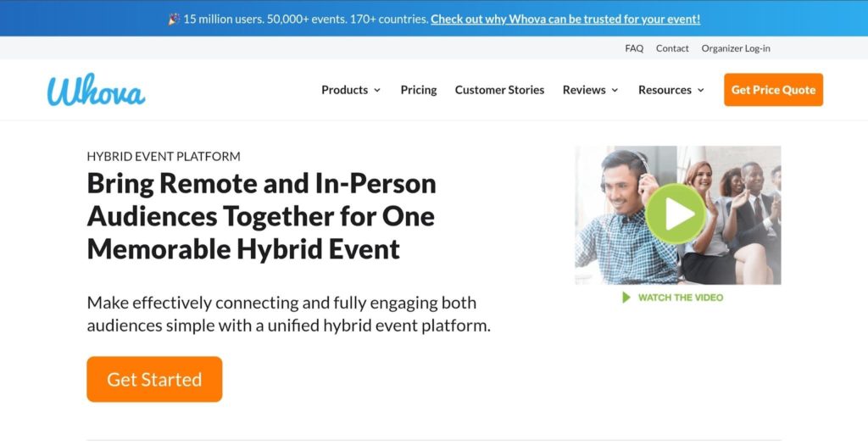Image resolution: width=868 pixels, height=445 pixels.
Task: Open the FAQ link
Action: (x=634, y=48)
